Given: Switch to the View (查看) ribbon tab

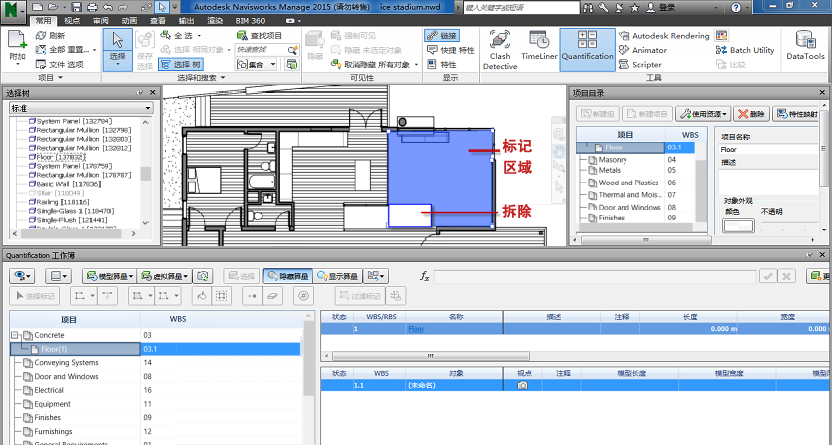Looking at the screenshot, I should tap(158, 21).
